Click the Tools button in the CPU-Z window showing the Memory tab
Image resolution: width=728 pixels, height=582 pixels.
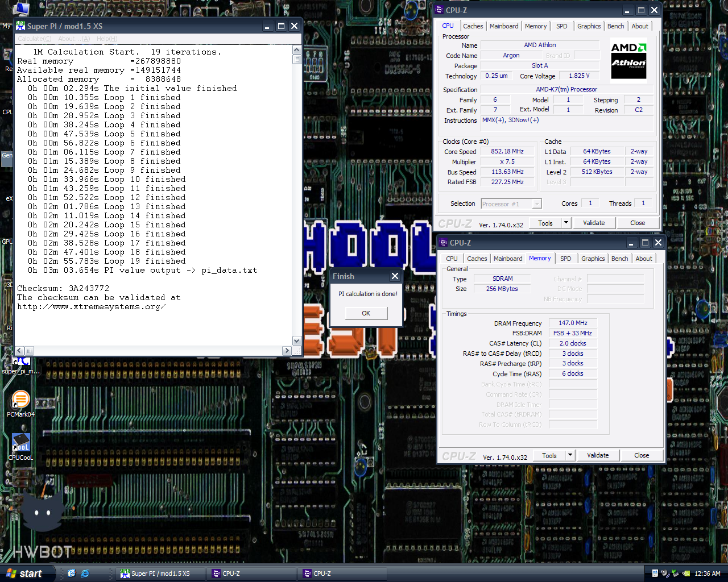click(549, 455)
